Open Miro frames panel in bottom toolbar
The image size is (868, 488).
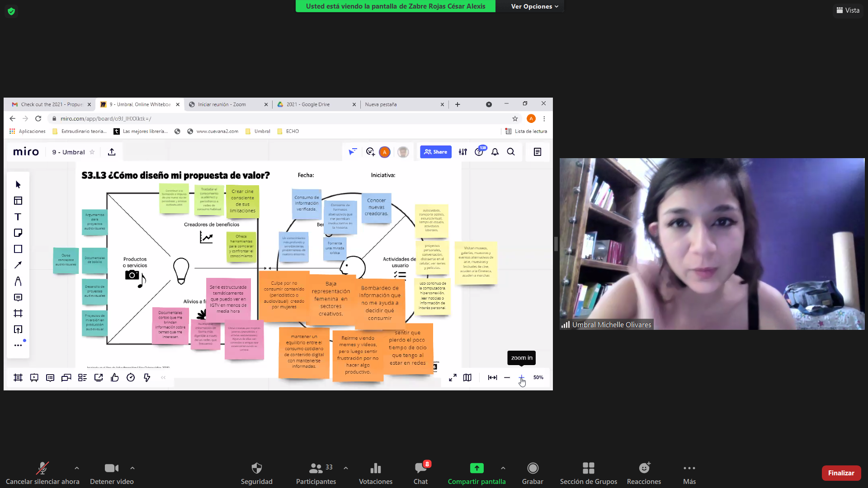18,378
